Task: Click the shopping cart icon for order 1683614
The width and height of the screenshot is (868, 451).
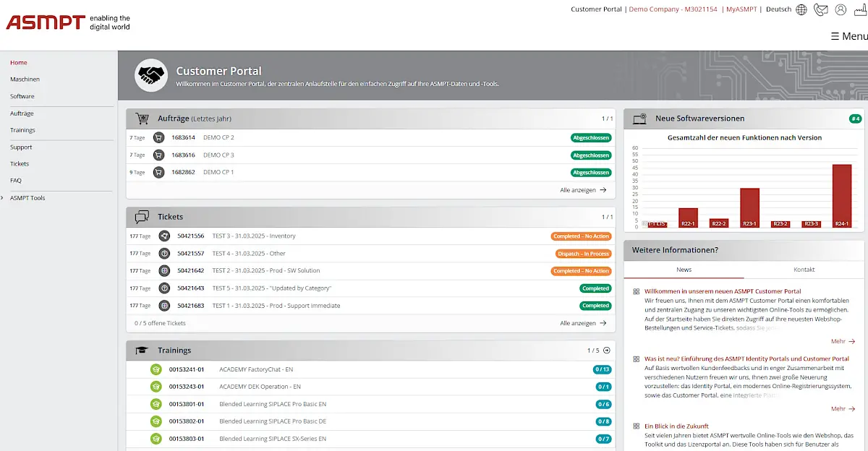Action: (159, 137)
